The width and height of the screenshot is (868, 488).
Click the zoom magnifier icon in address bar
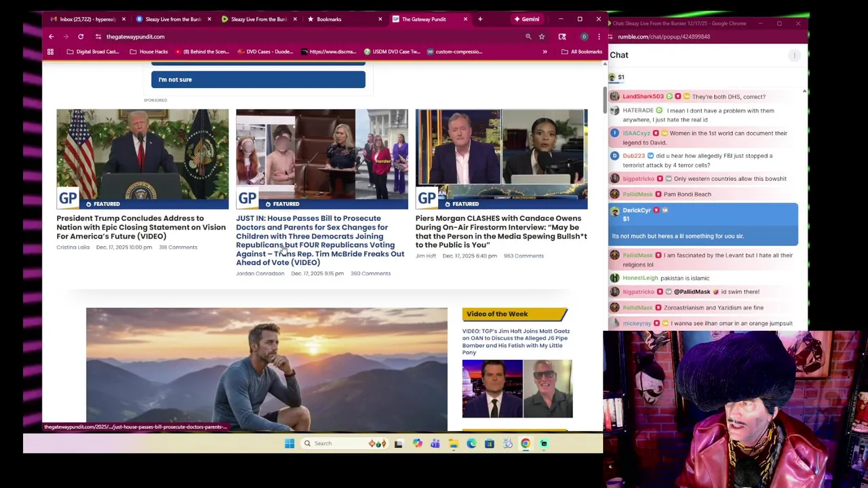click(528, 37)
